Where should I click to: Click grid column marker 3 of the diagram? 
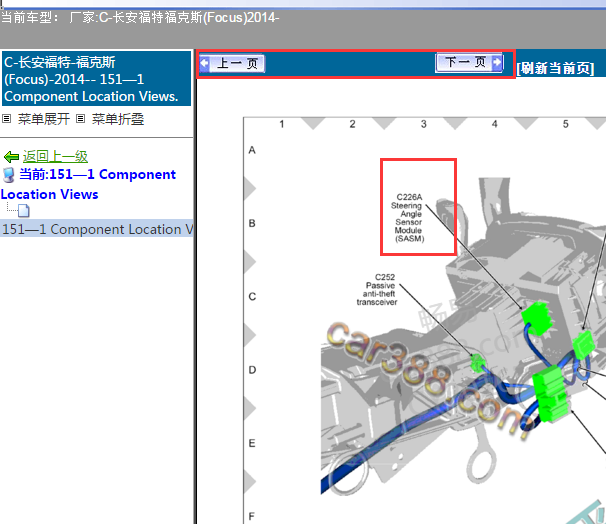tap(424, 124)
